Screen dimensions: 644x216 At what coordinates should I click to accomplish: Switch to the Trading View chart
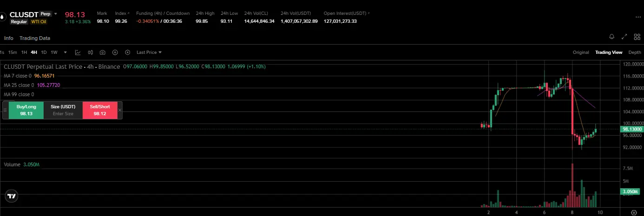(x=609, y=52)
